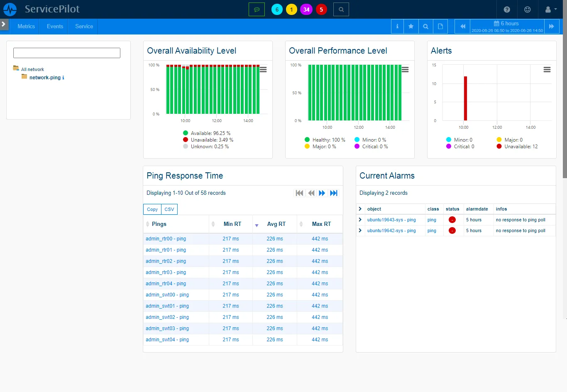This screenshot has width=567, height=392.
Task: Open the info icon in blue toolbar
Action: (x=397, y=26)
